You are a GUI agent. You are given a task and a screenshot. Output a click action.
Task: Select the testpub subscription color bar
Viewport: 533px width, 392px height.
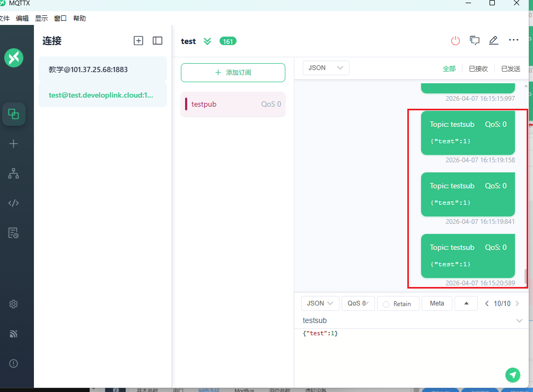(x=186, y=104)
